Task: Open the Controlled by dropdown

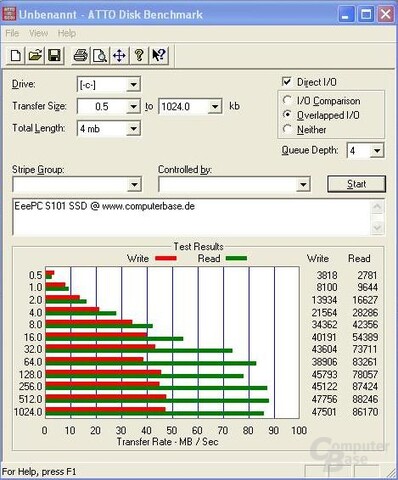Action: 303,185
